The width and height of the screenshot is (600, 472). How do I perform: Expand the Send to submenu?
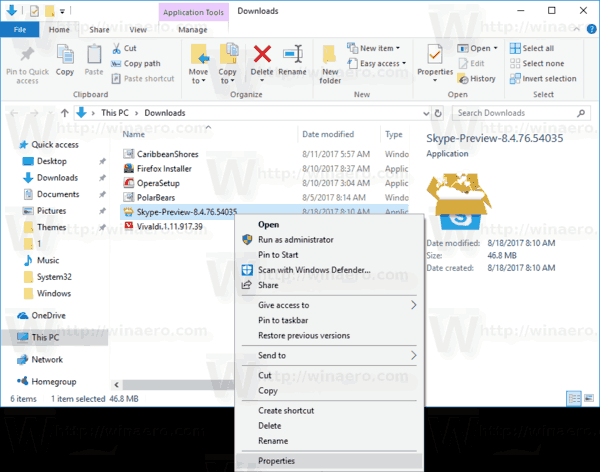coord(413,355)
